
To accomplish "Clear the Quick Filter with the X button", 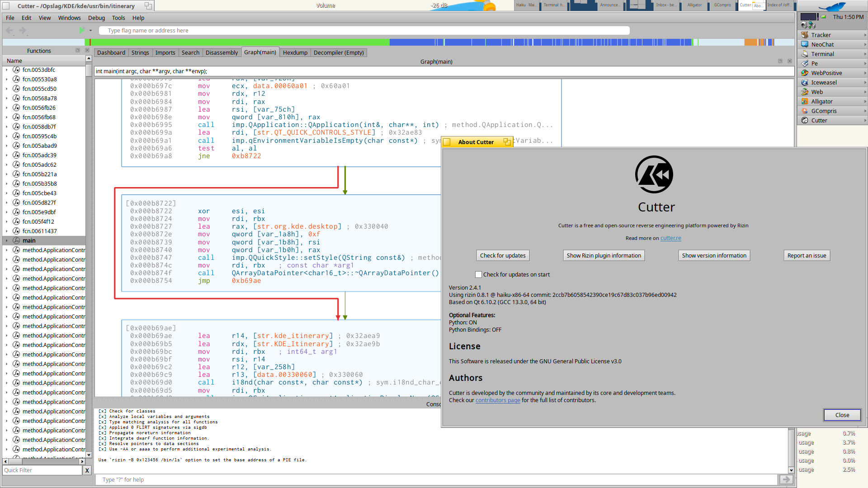I will pos(87,470).
